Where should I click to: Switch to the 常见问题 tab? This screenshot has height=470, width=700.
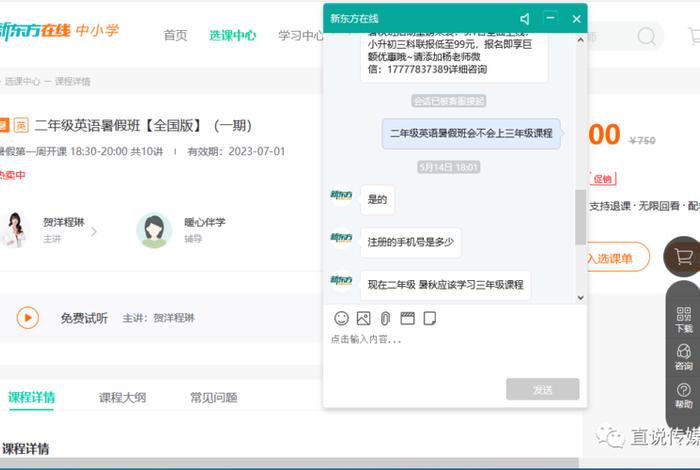[213, 397]
